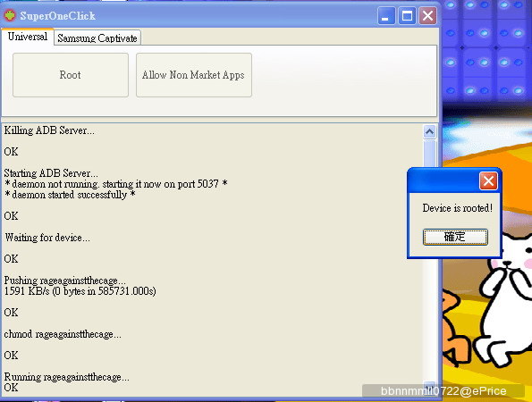Click the 'daemon not running' log line
The width and height of the screenshot is (532, 402).
115,184
